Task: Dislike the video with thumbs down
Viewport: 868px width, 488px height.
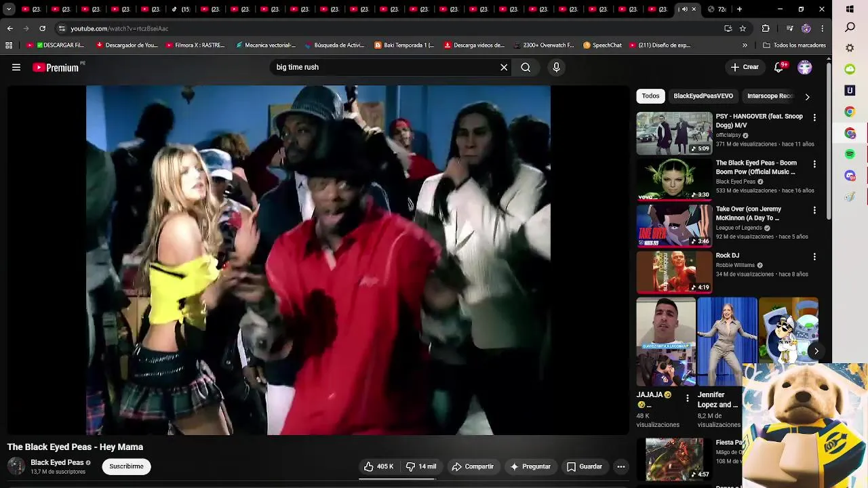Action: 420,466
